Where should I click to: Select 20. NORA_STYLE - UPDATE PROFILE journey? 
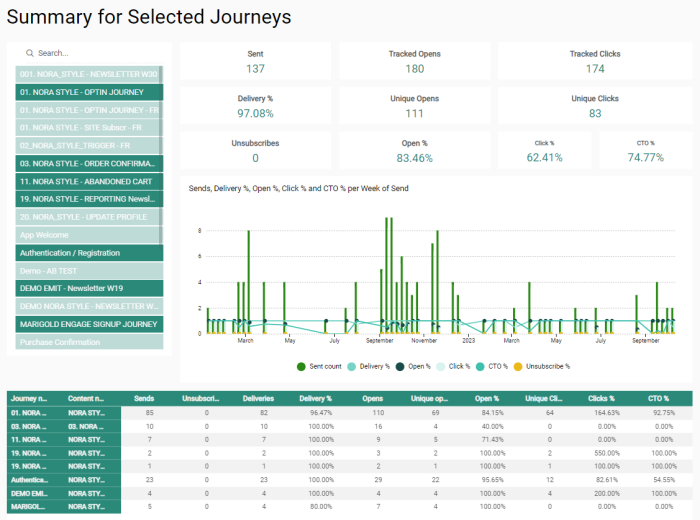[x=88, y=217]
